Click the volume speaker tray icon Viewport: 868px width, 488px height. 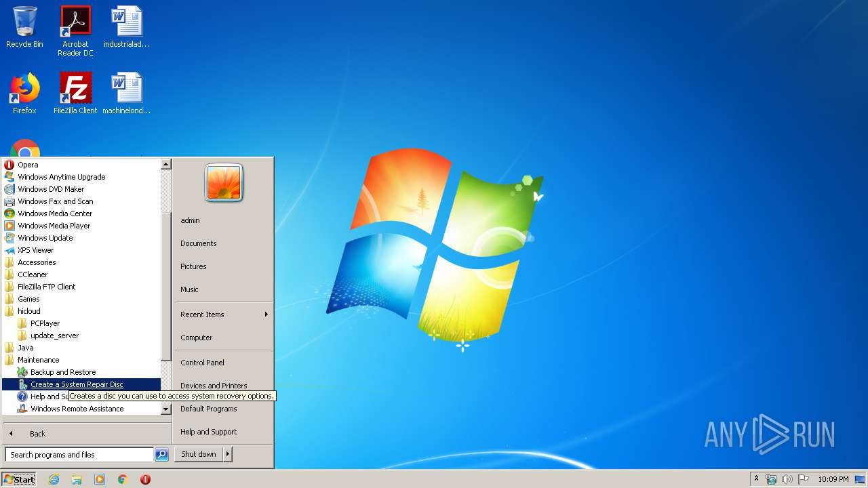(x=787, y=479)
